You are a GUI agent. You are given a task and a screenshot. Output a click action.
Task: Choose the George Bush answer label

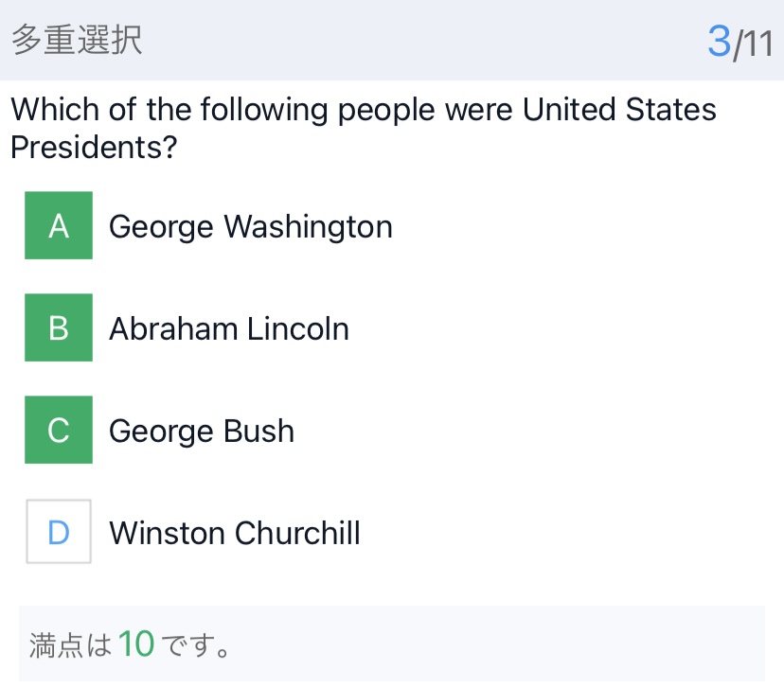tap(201, 432)
